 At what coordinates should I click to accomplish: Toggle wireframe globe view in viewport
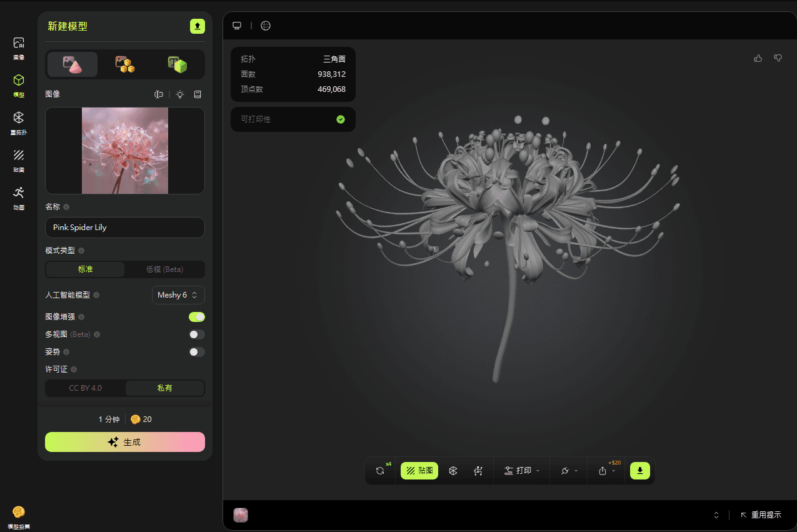point(265,26)
